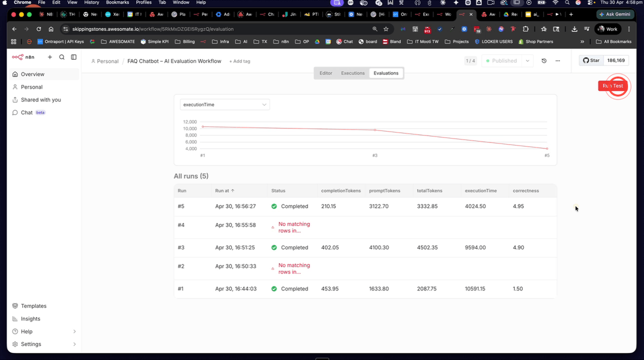Open Overview in the sidebar
644x360 pixels.
click(x=45, y=74)
